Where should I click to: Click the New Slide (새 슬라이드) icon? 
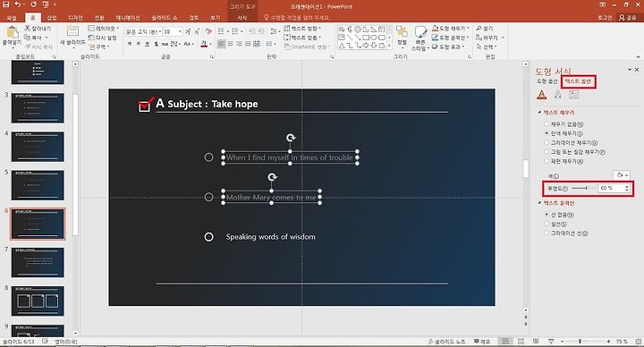pyautogui.click(x=72, y=31)
